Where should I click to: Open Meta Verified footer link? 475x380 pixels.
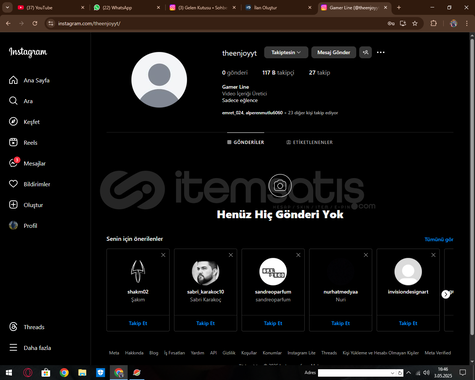point(438,353)
